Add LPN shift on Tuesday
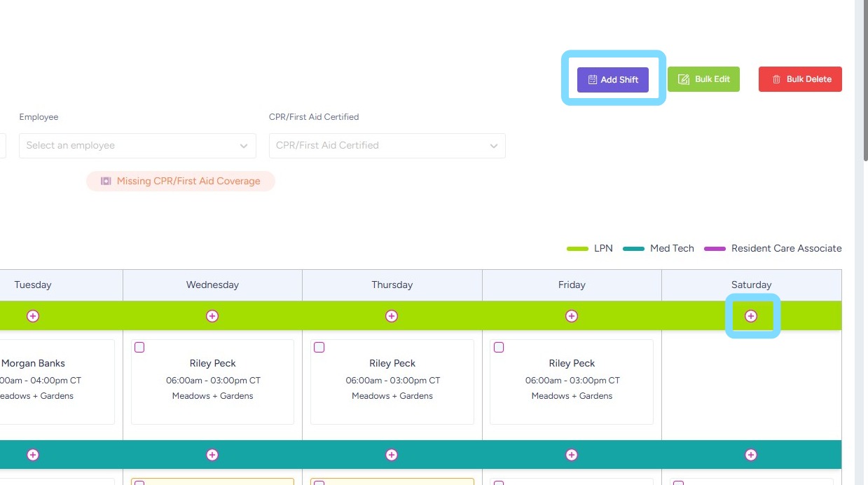 (33, 316)
